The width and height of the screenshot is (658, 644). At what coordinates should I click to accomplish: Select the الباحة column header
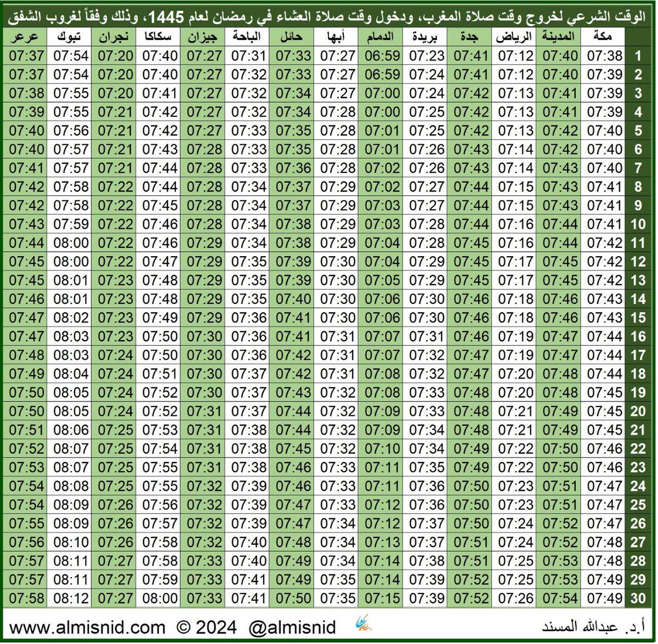[x=248, y=37]
